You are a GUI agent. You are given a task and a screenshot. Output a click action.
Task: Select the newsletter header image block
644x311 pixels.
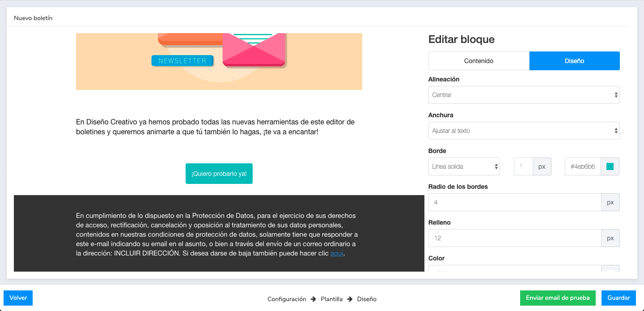tap(219, 61)
